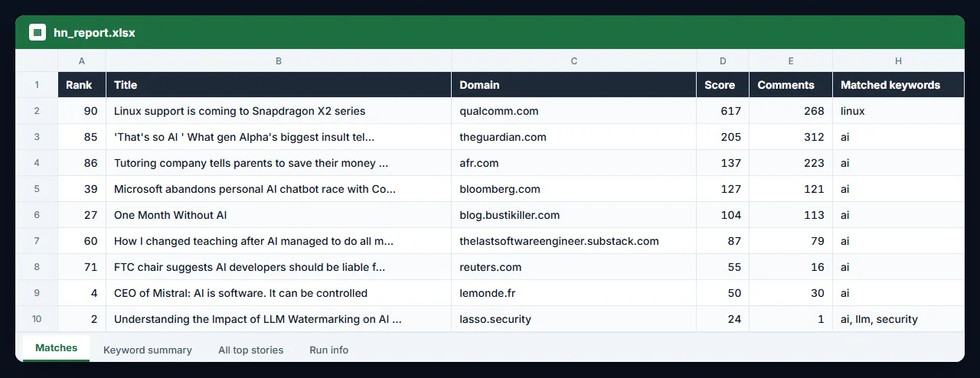Click the hn_report.xlsx file name title
Screen dimensions: 980x378
click(x=95, y=33)
